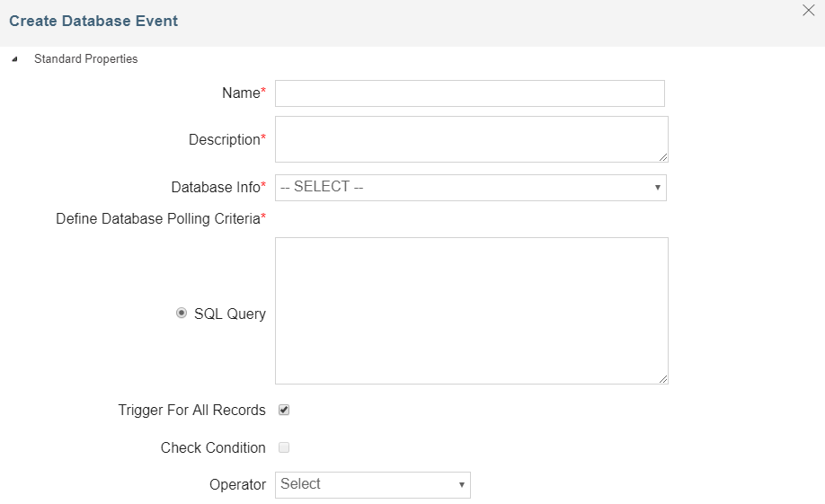Click the SQL Query box resize handle
The height and width of the screenshot is (504, 825).
(x=663, y=379)
